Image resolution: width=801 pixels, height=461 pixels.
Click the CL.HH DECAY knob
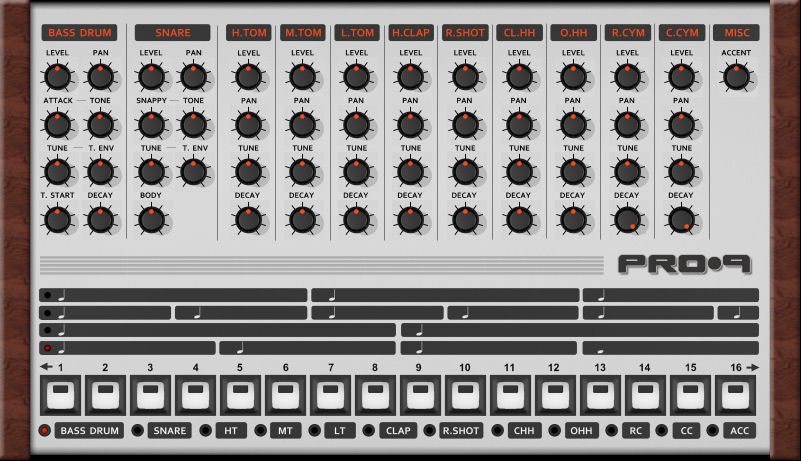[519, 220]
